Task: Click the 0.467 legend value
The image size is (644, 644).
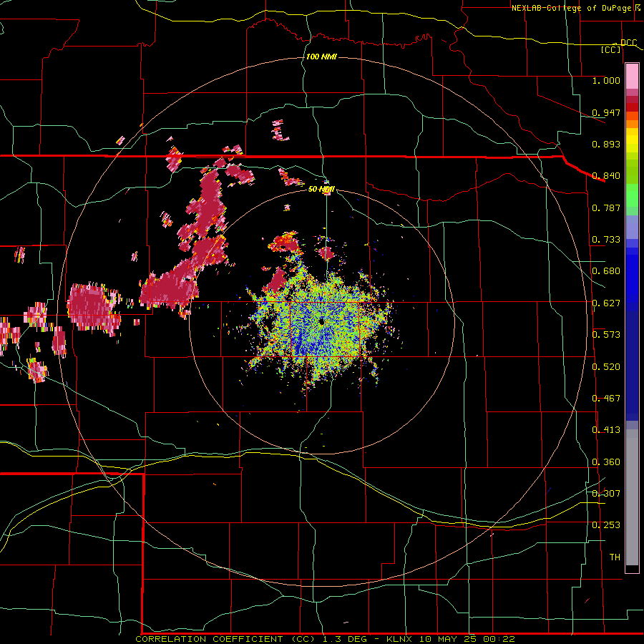Action: click(x=606, y=399)
